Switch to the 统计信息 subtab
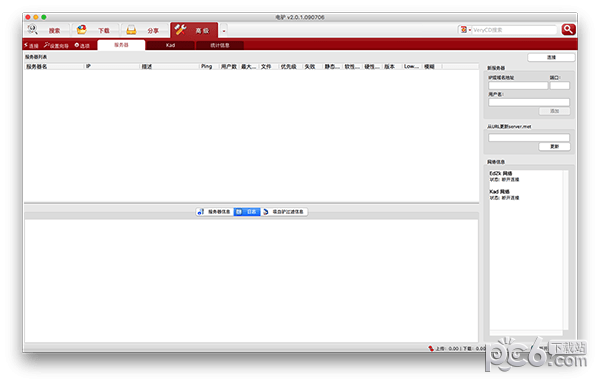Viewport: 600px width, 384px height. coord(220,45)
